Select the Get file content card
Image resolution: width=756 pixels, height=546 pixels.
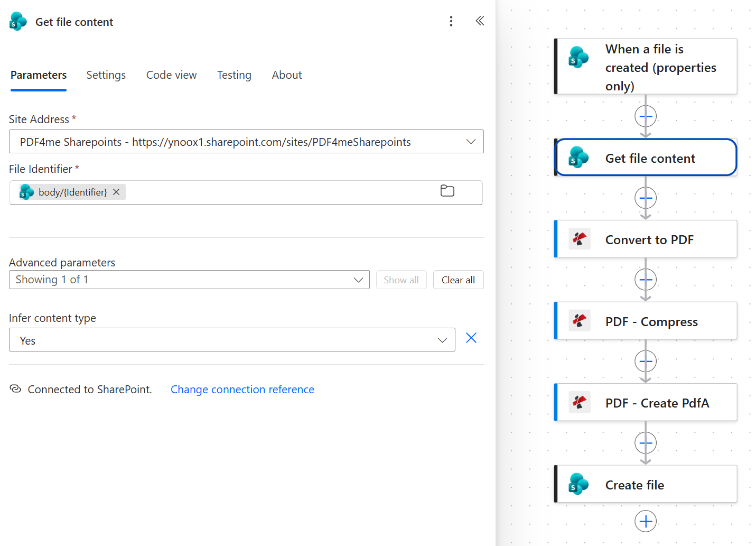pyautogui.click(x=646, y=157)
